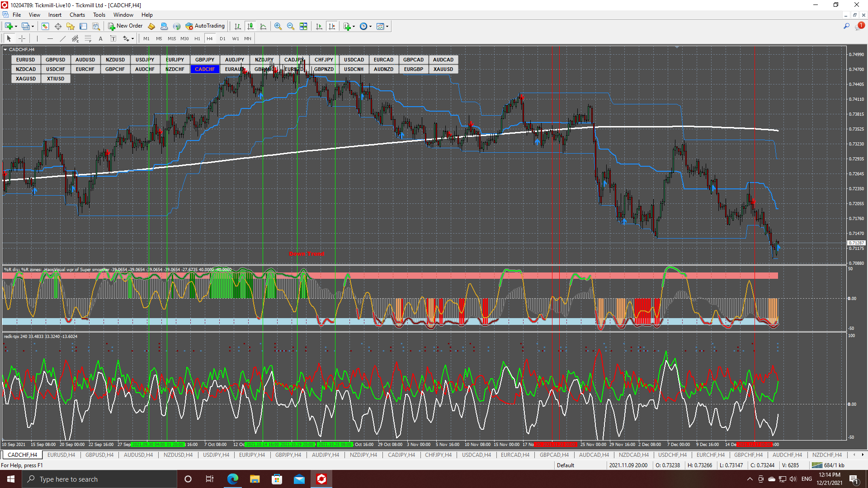868x488 pixels.
Task: Select the draw trendline tool
Action: 63,38
